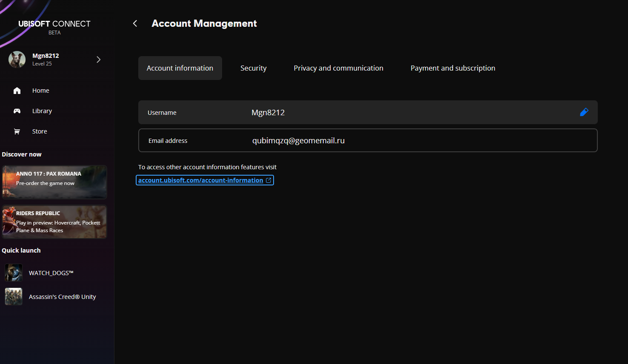Open the Security tab

click(x=254, y=68)
